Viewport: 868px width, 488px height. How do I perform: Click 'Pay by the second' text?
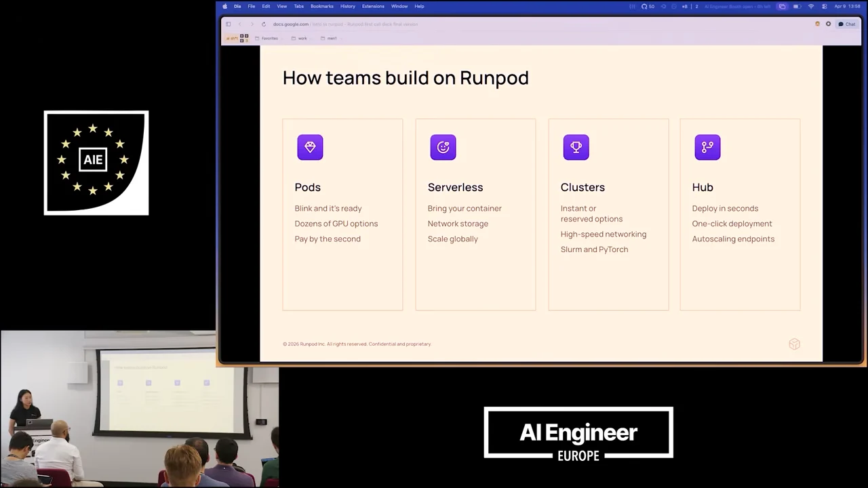coord(328,239)
